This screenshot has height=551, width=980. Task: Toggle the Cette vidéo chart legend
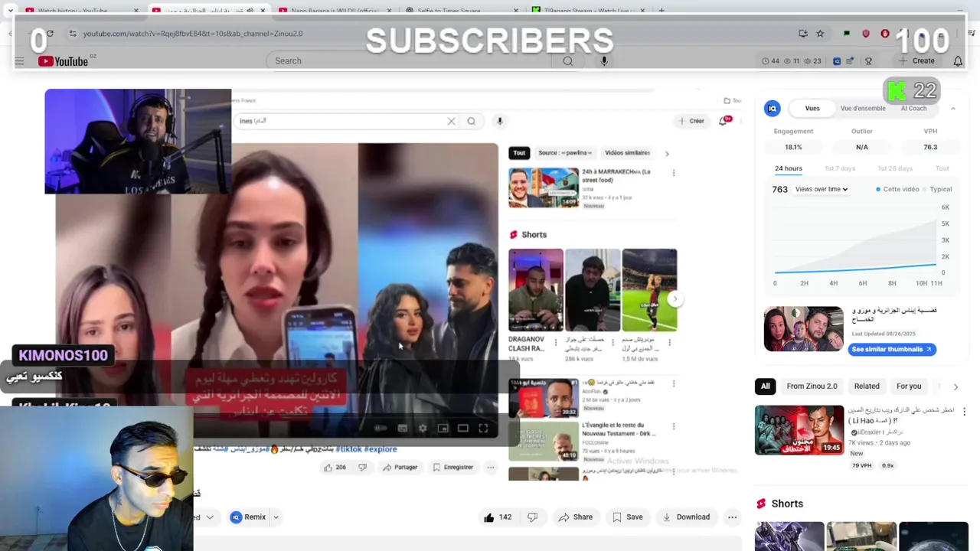coord(897,189)
